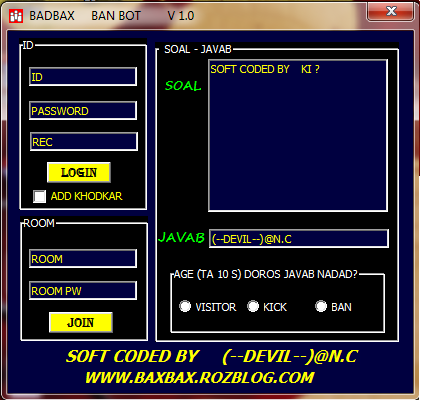Viewport: 421px width, 400px height.
Task: Focus the ROOM name input field
Action: click(83, 259)
